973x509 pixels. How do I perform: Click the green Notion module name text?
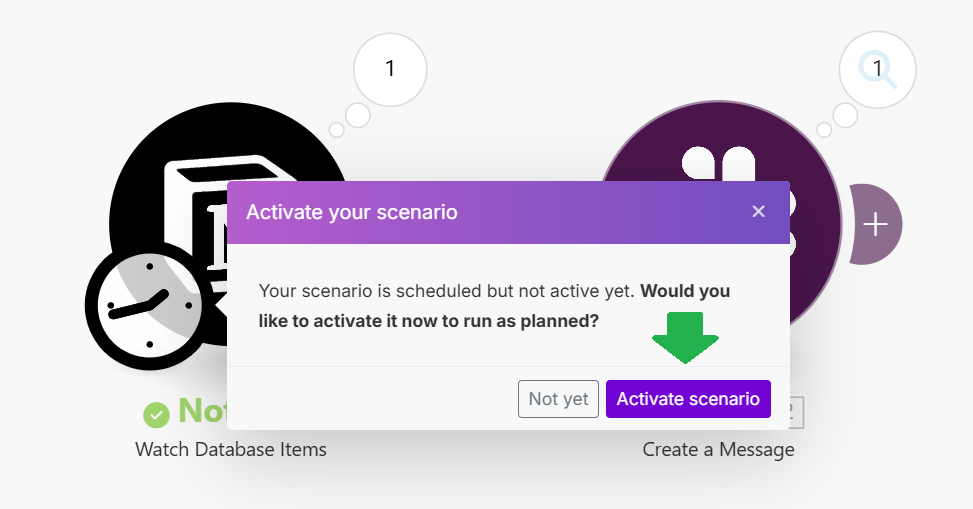202,410
